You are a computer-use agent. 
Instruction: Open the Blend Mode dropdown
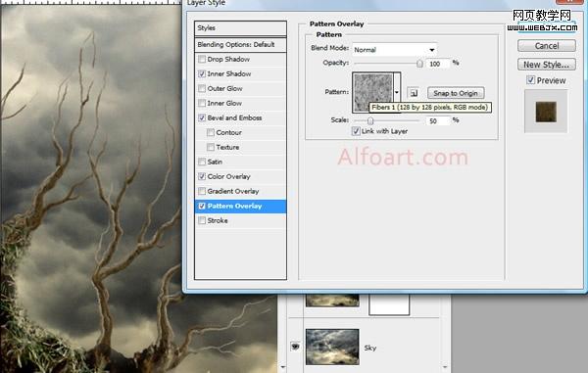pyautogui.click(x=395, y=49)
